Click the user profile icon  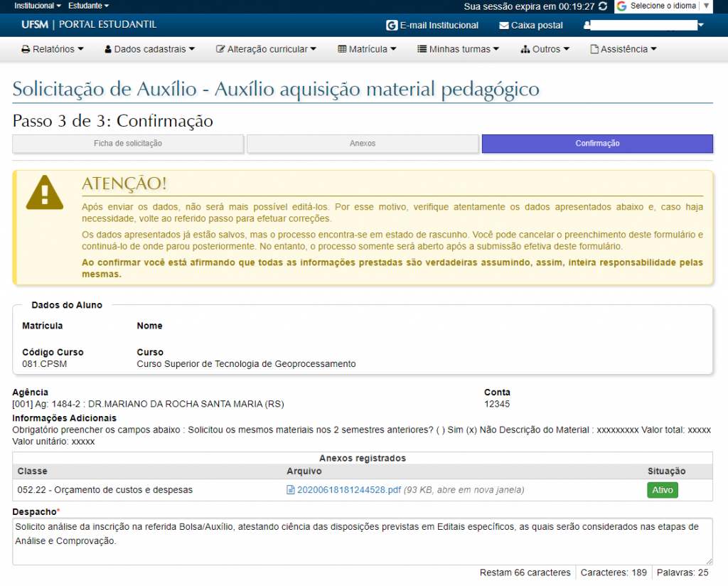coord(587,26)
